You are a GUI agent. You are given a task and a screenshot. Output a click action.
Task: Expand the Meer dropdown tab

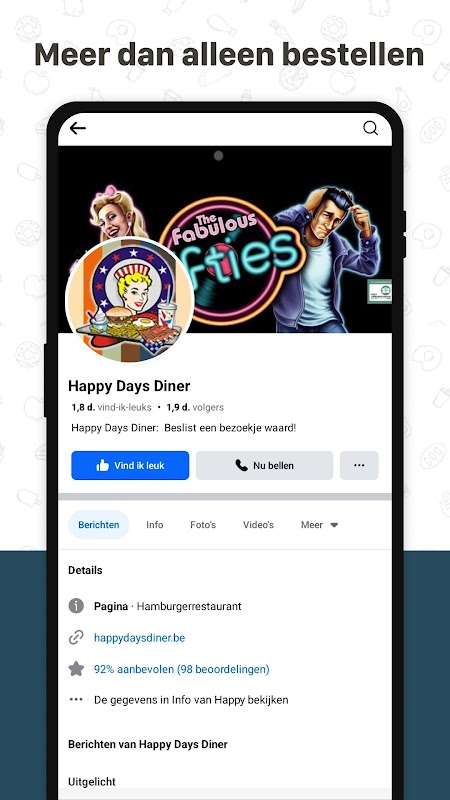pyautogui.click(x=319, y=524)
